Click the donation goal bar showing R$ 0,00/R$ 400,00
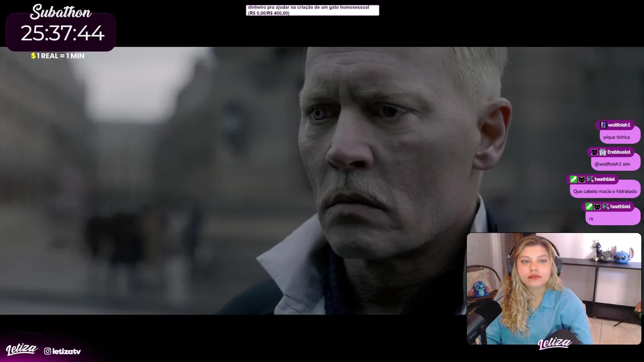The width and height of the screenshot is (644, 362). pos(312,11)
